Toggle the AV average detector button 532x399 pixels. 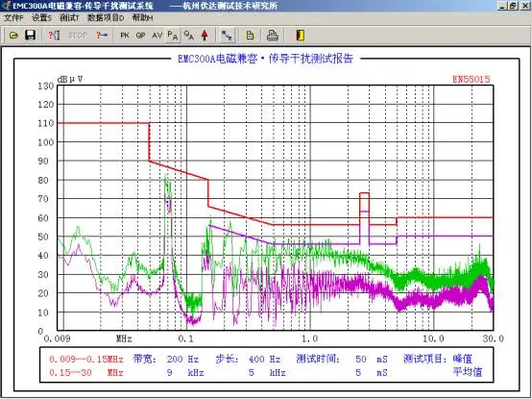pos(157,35)
